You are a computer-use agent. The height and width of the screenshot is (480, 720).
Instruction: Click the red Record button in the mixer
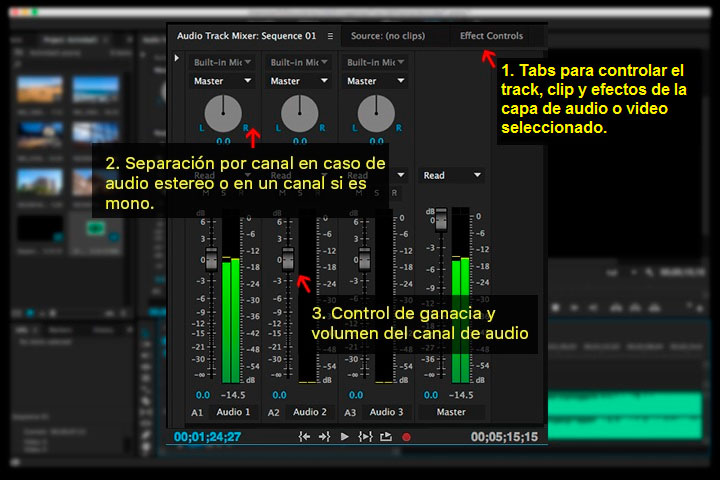[x=406, y=437]
